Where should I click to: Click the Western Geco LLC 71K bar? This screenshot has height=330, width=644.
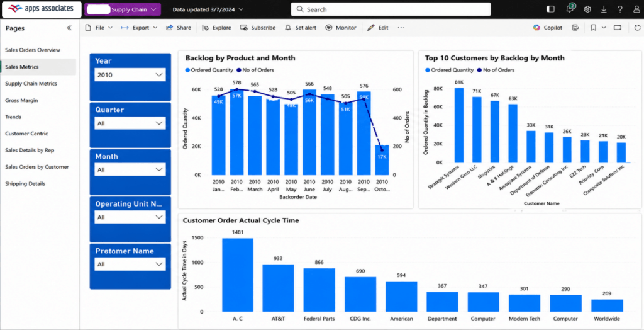(x=477, y=130)
